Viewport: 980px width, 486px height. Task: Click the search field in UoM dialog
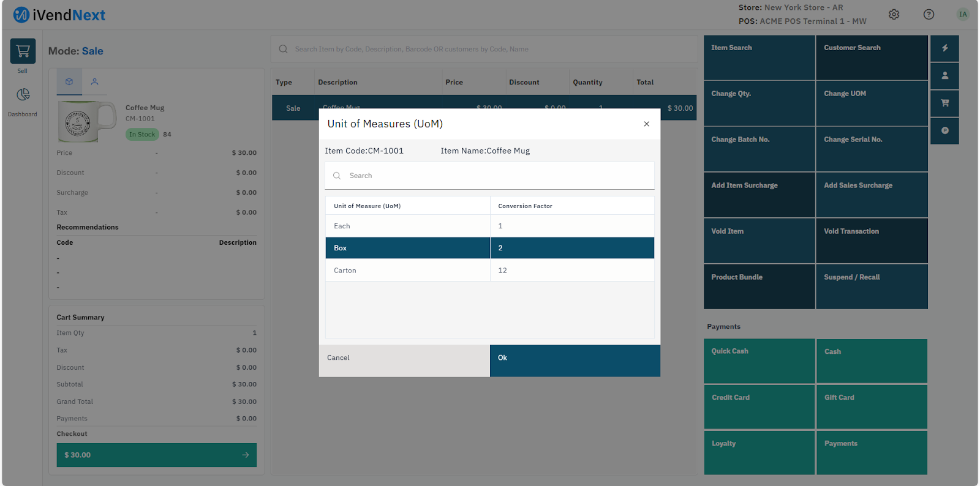[490, 176]
